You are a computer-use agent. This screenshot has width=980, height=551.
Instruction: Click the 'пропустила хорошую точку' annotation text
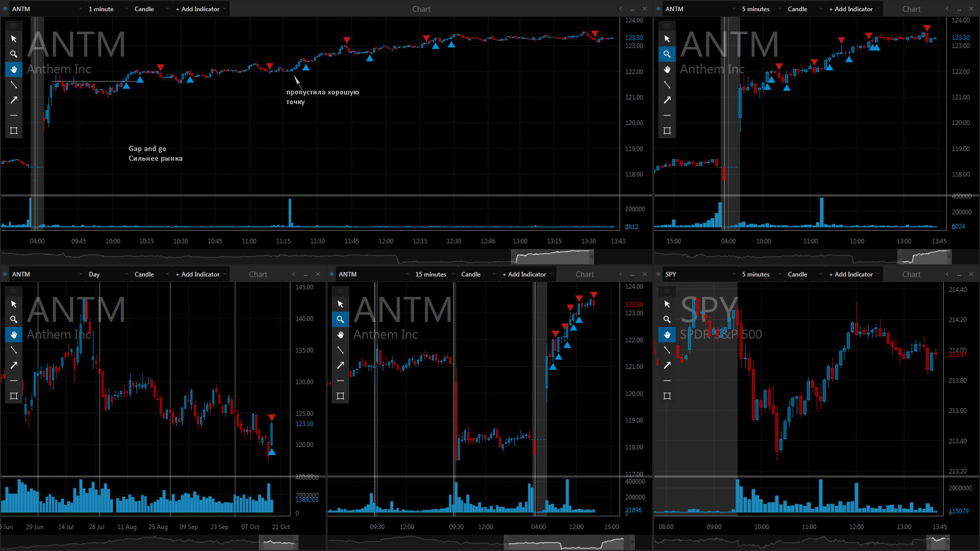point(323,97)
